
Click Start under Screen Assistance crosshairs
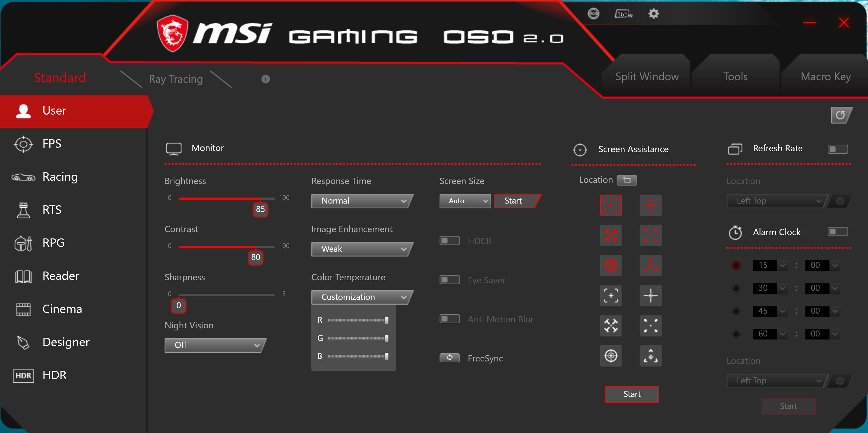pos(632,394)
